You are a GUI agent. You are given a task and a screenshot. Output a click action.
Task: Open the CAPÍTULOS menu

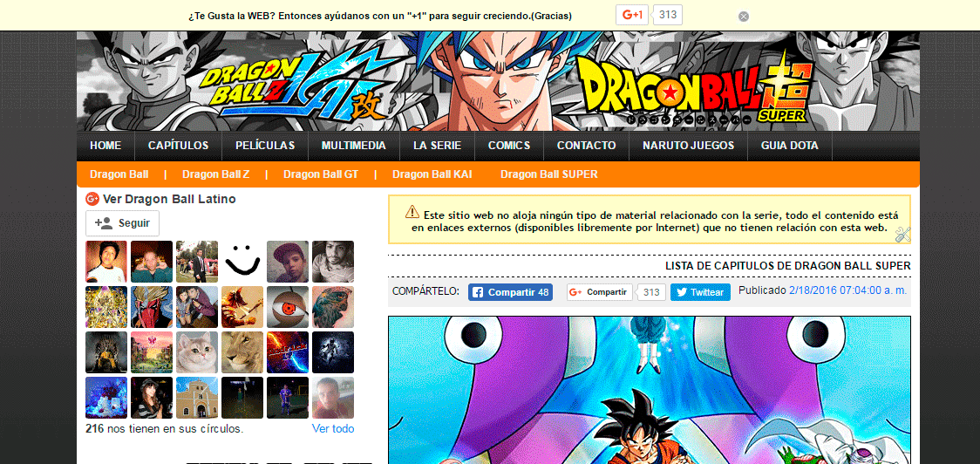pyautogui.click(x=178, y=146)
